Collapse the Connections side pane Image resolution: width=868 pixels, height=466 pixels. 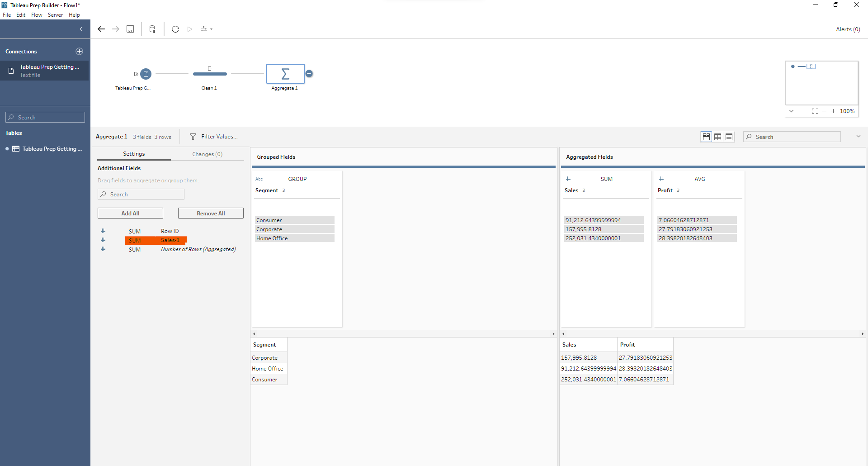point(81,29)
